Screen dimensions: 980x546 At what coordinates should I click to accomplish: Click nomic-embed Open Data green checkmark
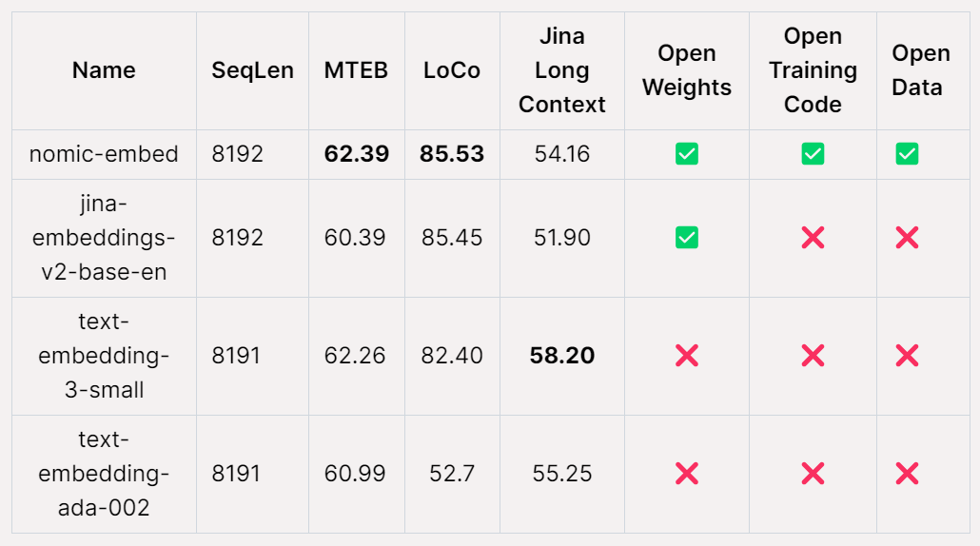pyautogui.click(x=907, y=153)
